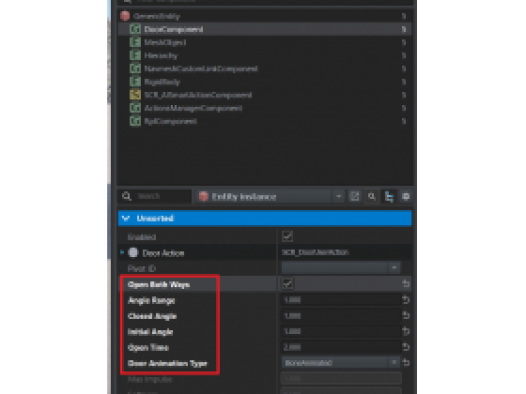Click the Initial Angle label
Viewport: 526px width, 394px height.
pyautogui.click(x=150, y=332)
